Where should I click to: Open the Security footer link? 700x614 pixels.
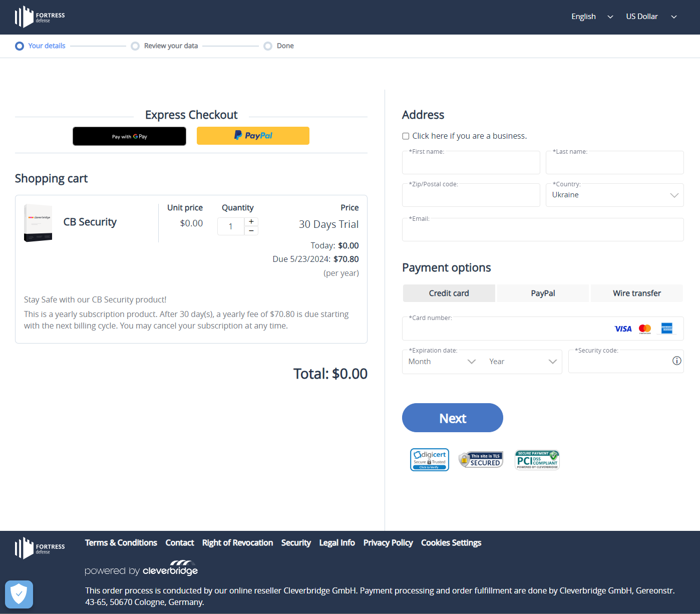[296, 543]
